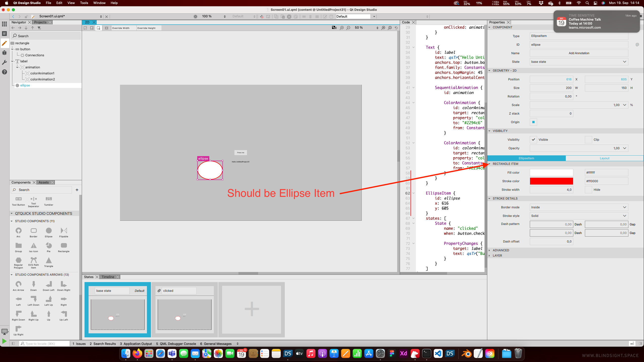Screen dimensions: 644x362
Task: Uncheck the Visible checkbox
Action: (533, 140)
